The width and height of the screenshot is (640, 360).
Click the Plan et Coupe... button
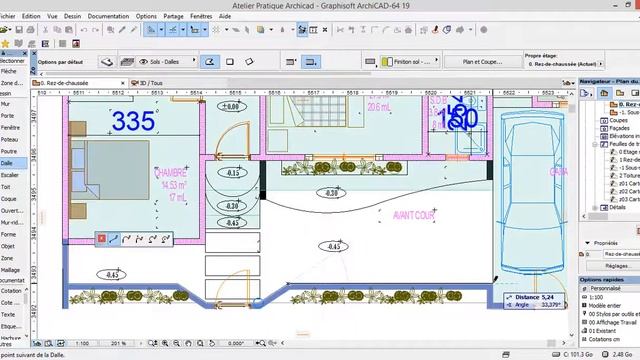click(482, 62)
